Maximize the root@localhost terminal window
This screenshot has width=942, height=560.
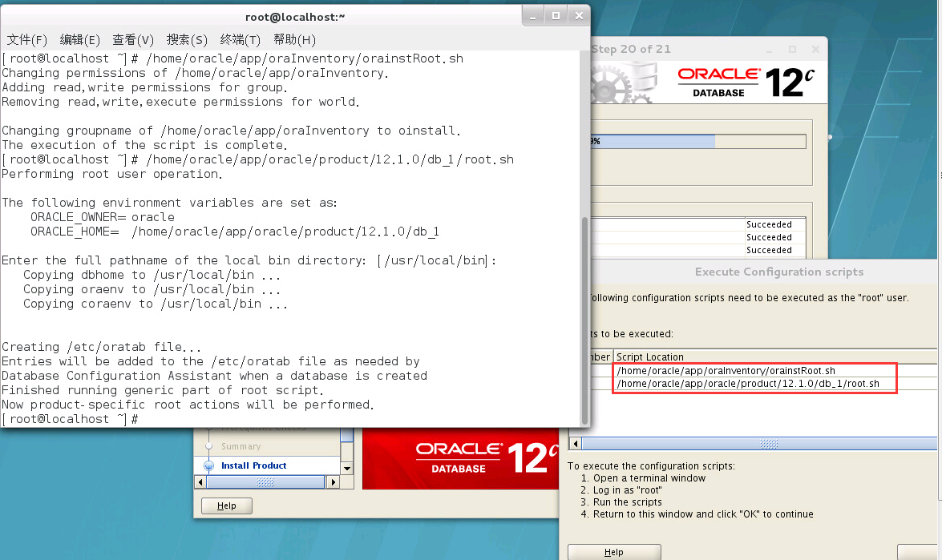click(556, 16)
